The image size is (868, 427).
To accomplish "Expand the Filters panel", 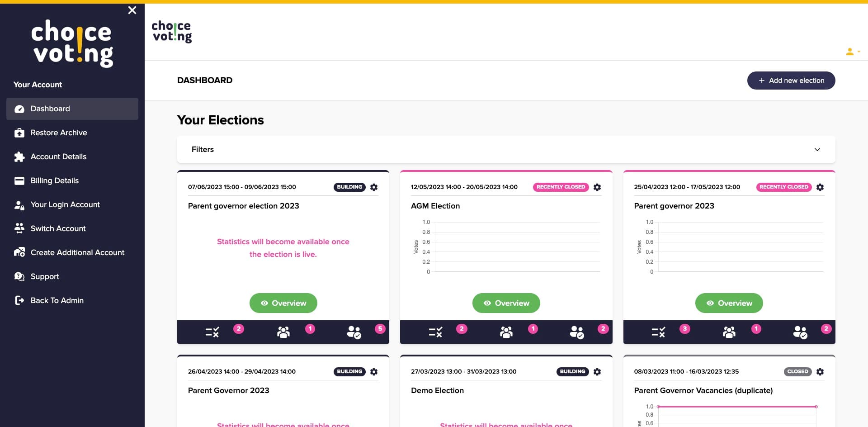I will 506,149.
